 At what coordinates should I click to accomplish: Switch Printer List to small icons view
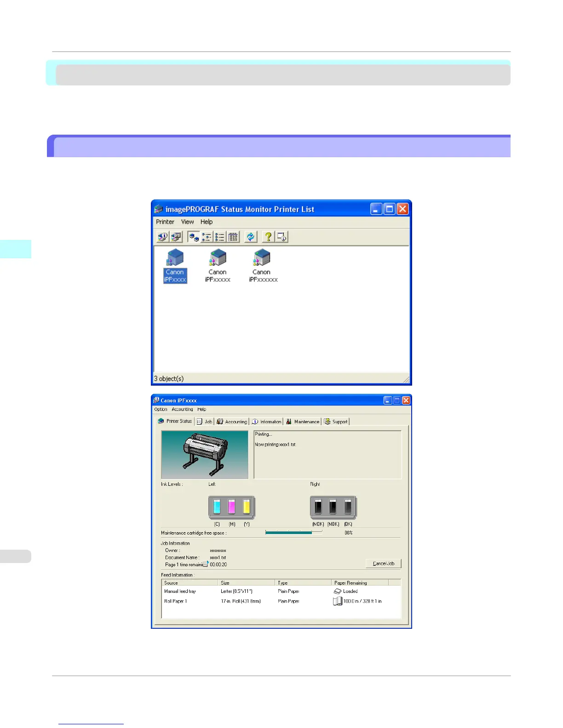tap(207, 237)
